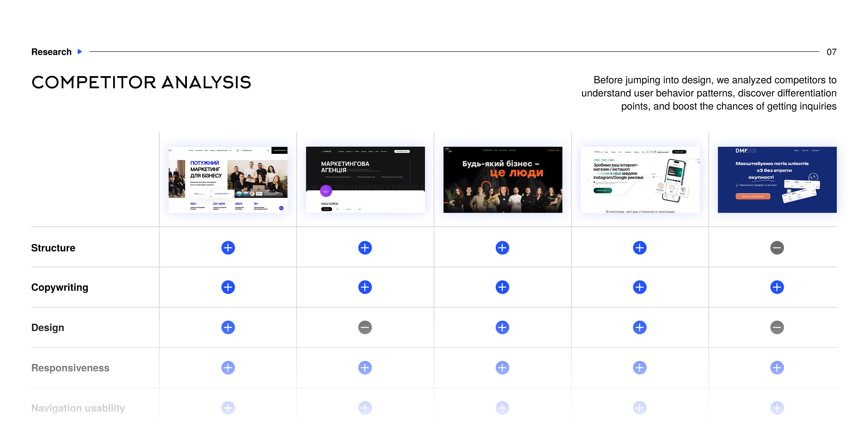Click the Copywriting row label
The width and height of the screenshot is (868, 430).
pyautogui.click(x=60, y=287)
